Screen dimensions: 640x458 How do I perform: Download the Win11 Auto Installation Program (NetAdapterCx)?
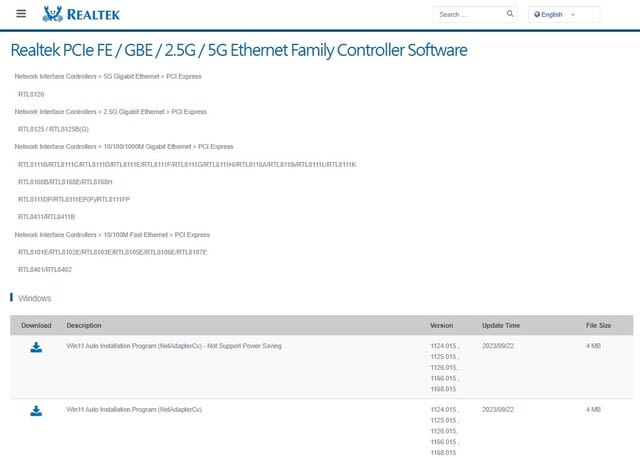(x=36, y=411)
